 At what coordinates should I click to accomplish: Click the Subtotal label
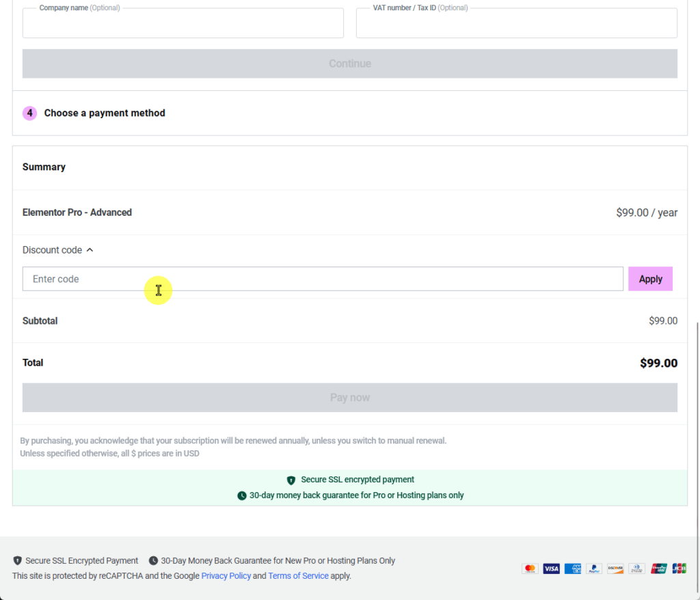pos(40,321)
